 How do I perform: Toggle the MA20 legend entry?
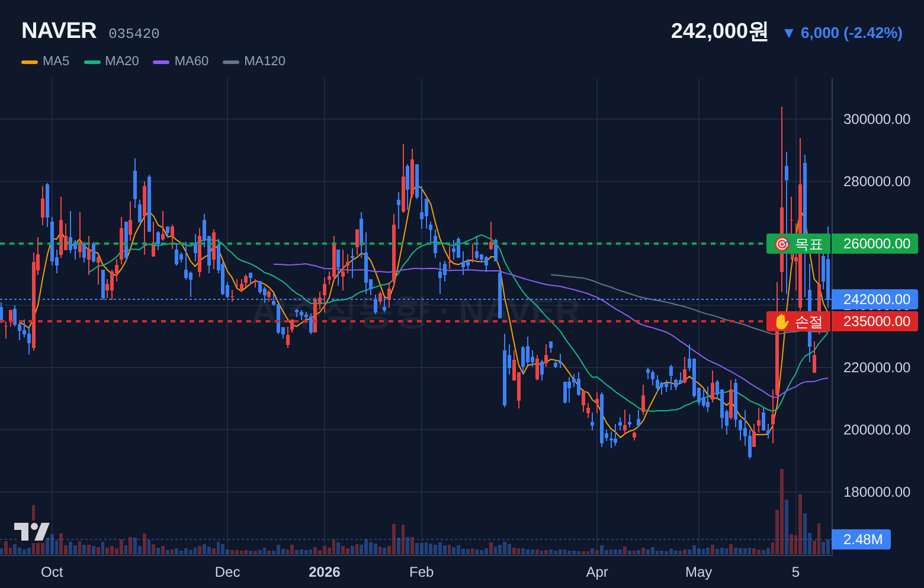click(x=111, y=61)
